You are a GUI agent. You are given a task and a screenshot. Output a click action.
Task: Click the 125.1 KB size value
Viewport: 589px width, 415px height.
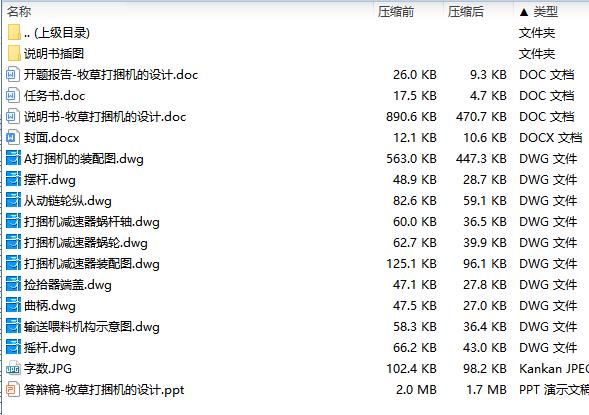pos(411,264)
